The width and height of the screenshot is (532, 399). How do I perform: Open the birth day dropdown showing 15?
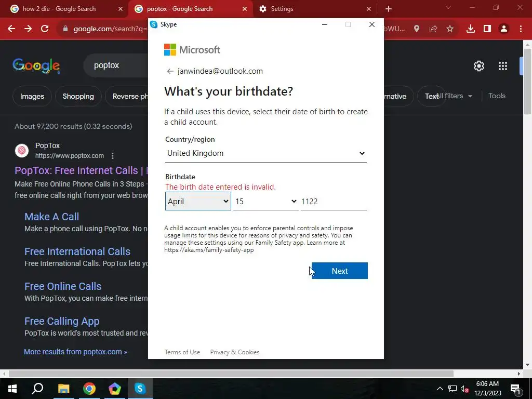tap(265, 201)
